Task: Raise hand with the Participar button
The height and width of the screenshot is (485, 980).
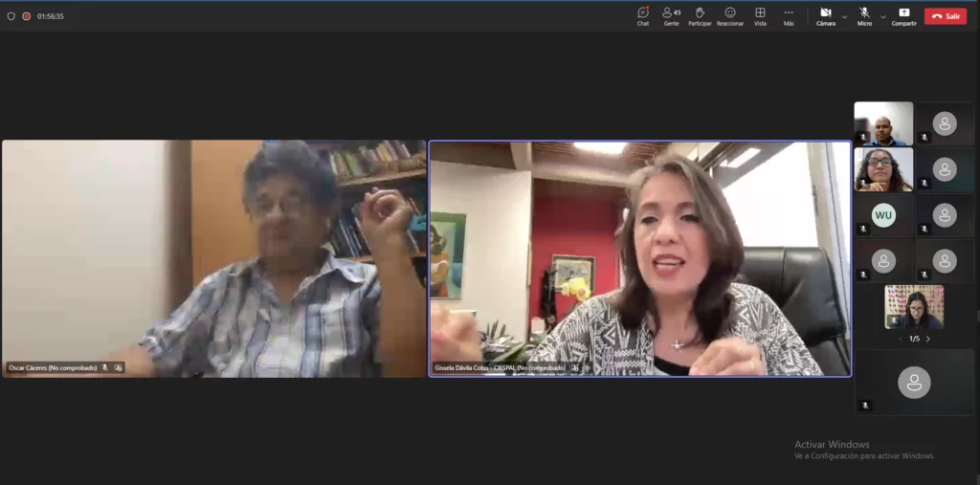Action: (700, 15)
